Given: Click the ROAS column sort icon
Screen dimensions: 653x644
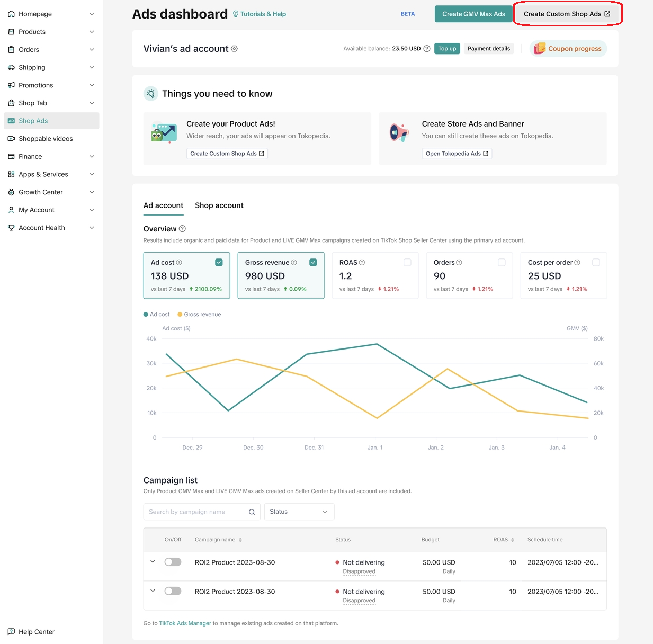Looking at the screenshot, I should click(x=513, y=540).
